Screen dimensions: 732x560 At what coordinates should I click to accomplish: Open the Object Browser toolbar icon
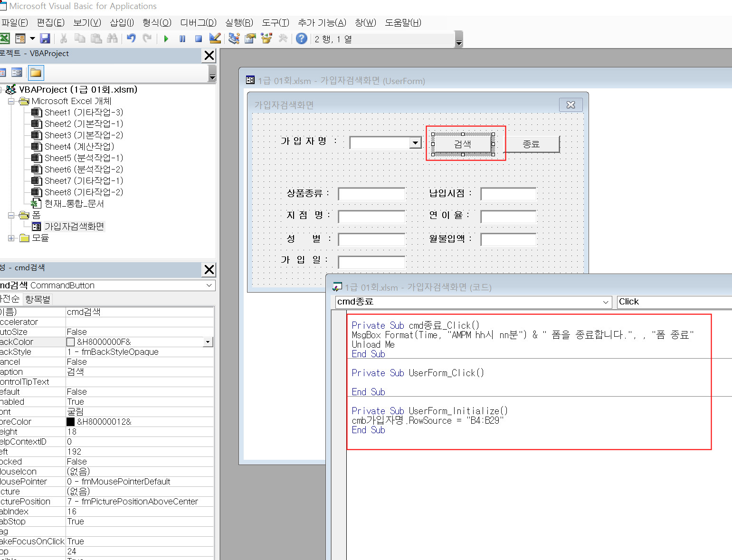point(266,38)
